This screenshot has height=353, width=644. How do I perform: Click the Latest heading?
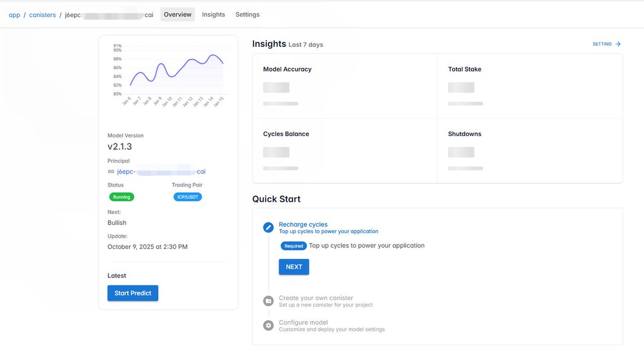point(117,276)
